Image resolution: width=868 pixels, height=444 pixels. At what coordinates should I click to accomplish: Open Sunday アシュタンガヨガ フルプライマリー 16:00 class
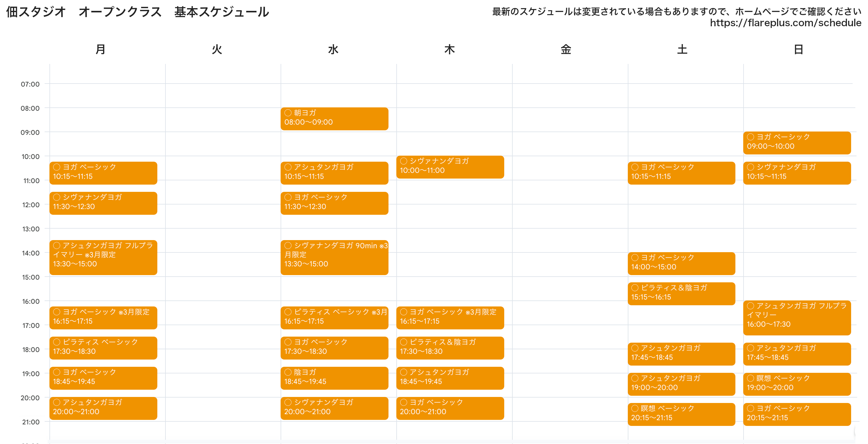797,318
